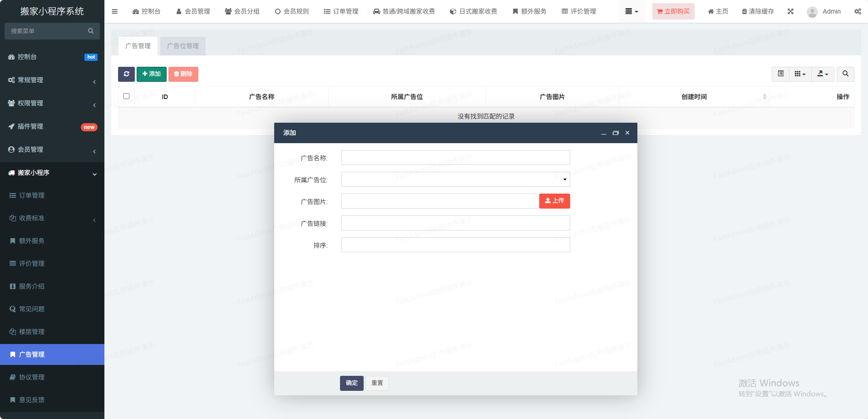
Task: Sort by 创建时间 column header
Action: [x=694, y=97]
